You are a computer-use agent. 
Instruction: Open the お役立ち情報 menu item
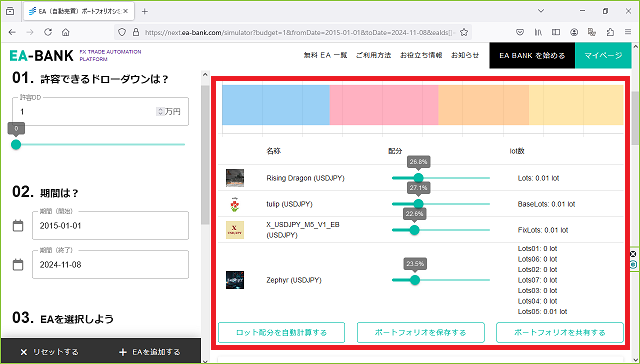click(x=421, y=55)
